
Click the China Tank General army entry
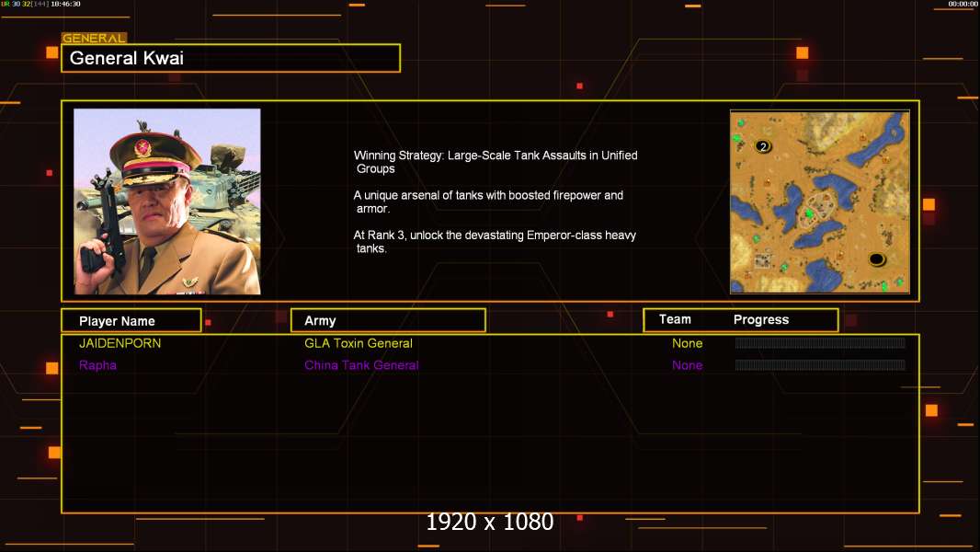(x=361, y=365)
